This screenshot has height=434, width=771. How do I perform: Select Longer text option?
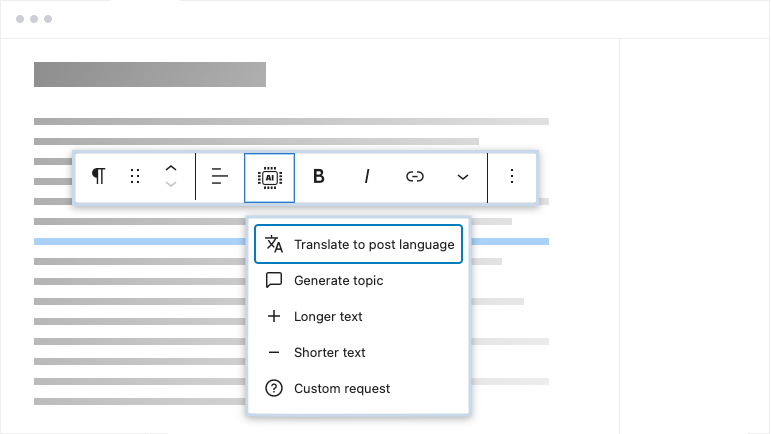pos(328,316)
